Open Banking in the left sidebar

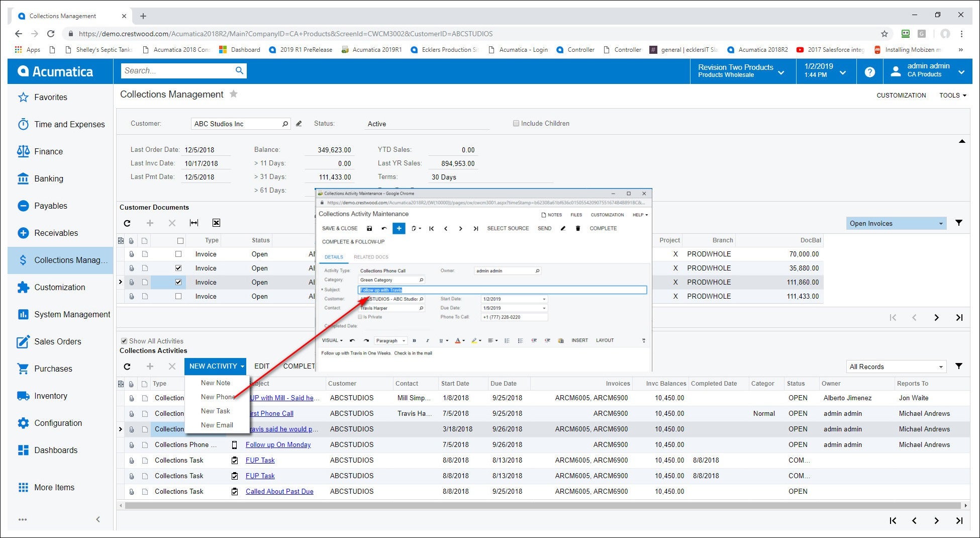click(x=48, y=178)
